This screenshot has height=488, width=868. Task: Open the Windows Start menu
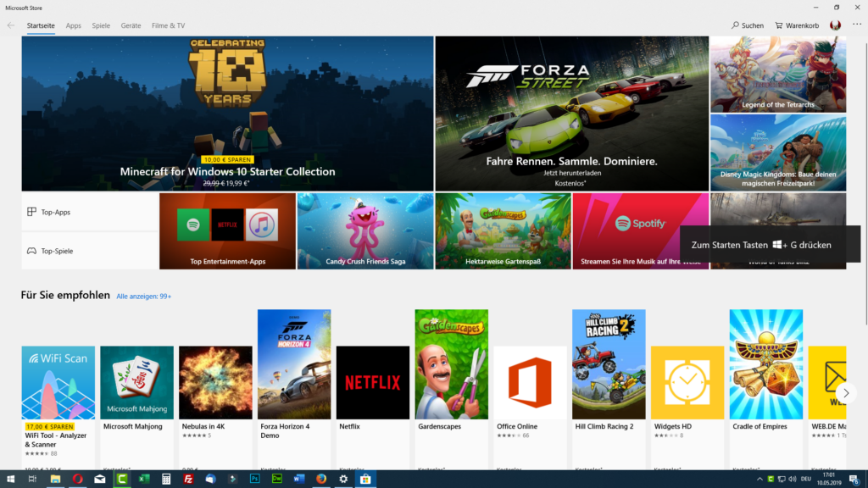10,480
